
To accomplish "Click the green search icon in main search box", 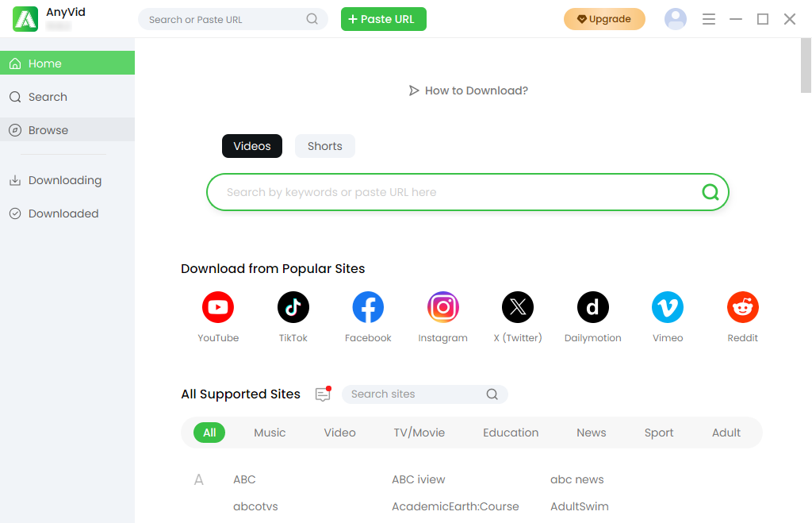I will click(710, 192).
